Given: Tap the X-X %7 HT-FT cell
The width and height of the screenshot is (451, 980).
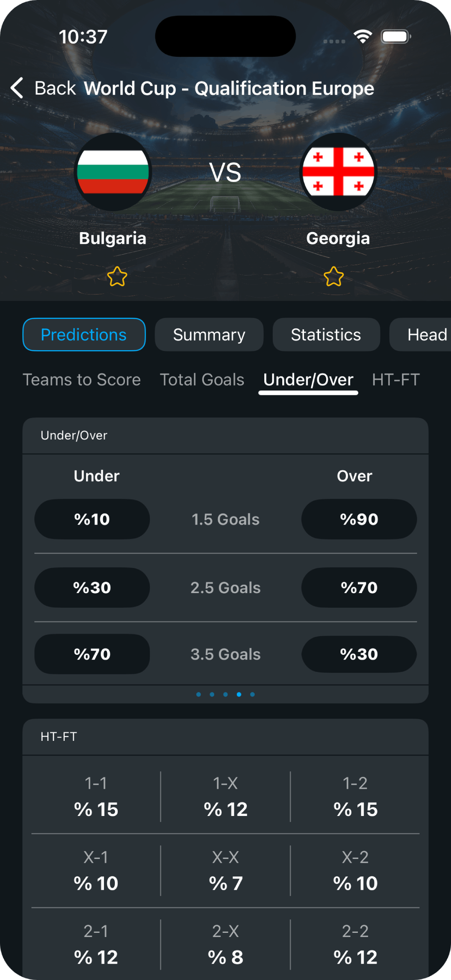Looking at the screenshot, I should [x=225, y=871].
